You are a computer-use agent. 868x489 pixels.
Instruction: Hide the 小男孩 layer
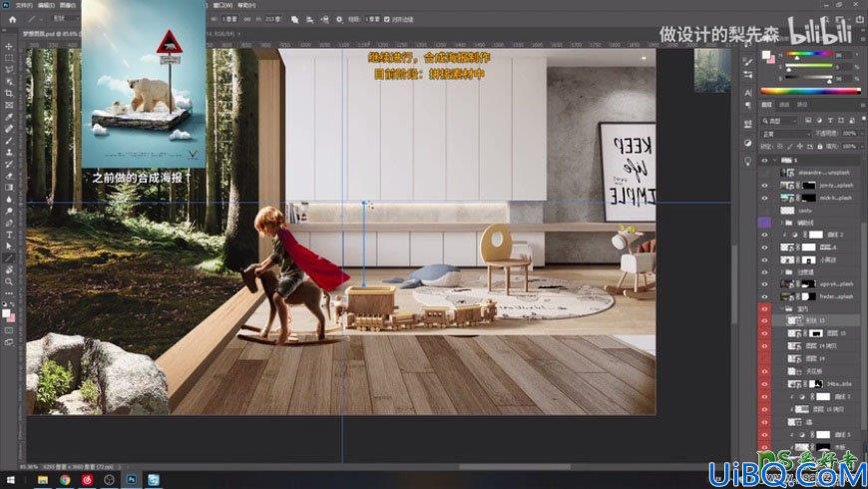[x=764, y=259]
